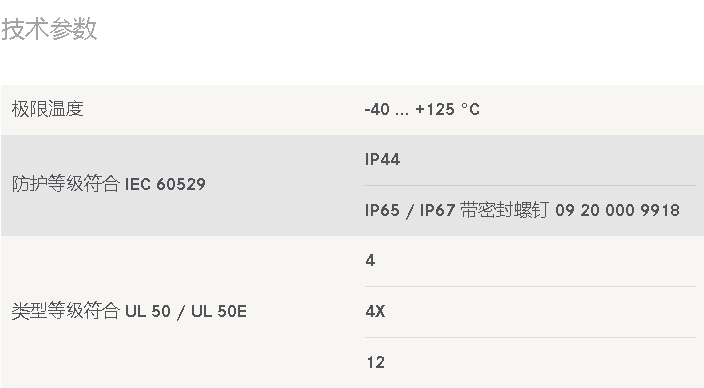Image resolution: width=704 pixels, height=388 pixels.
Task: Click the -40 temperature lower limit
Action: click(x=377, y=110)
